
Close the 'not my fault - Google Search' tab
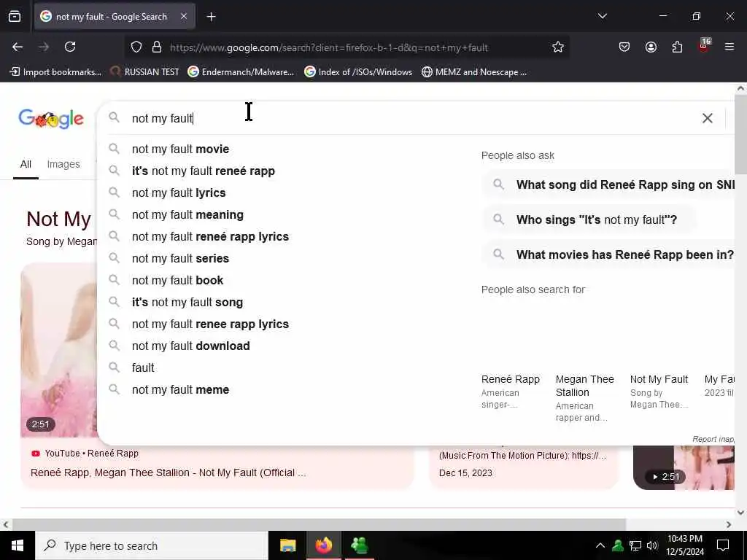tap(184, 16)
